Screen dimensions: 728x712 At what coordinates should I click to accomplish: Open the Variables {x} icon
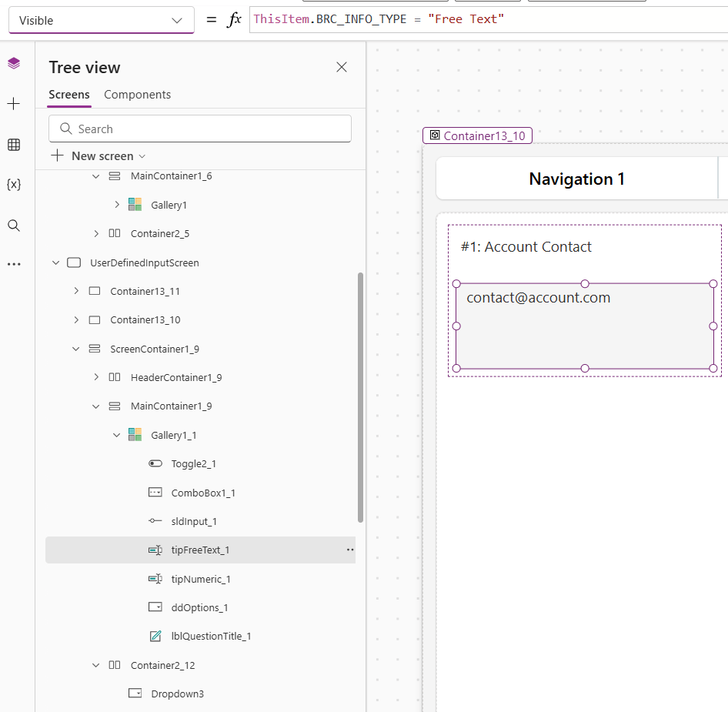click(14, 185)
